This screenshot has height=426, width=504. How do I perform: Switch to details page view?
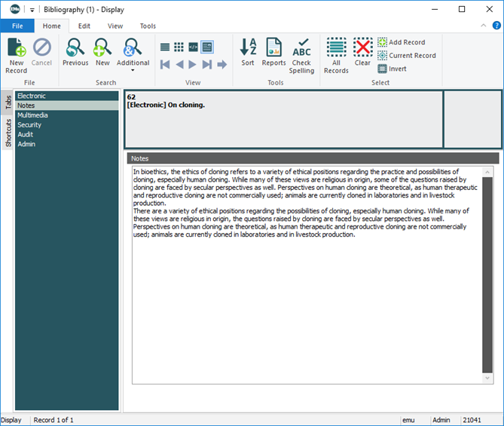click(206, 47)
